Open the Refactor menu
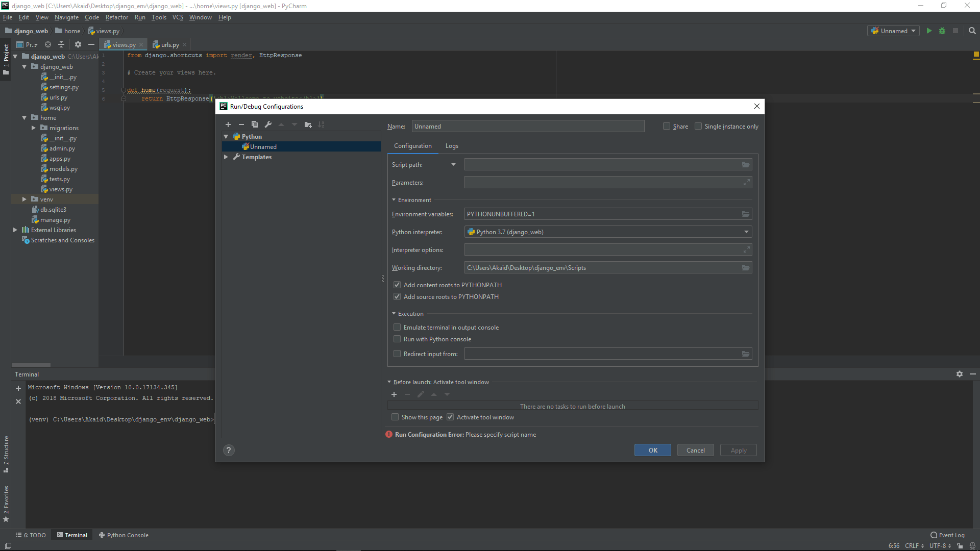Screen dimensions: 980x551 point(117,17)
